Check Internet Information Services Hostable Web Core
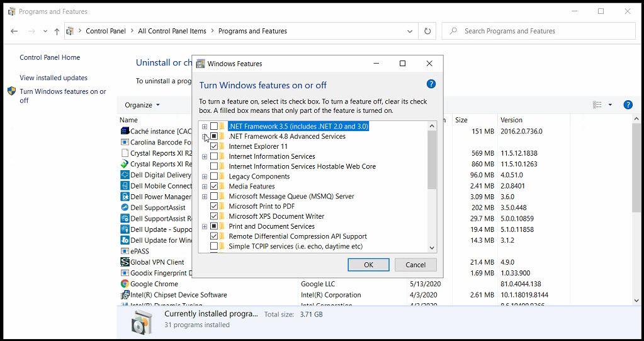Screen dimensions: 644x341 (x=214, y=166)
